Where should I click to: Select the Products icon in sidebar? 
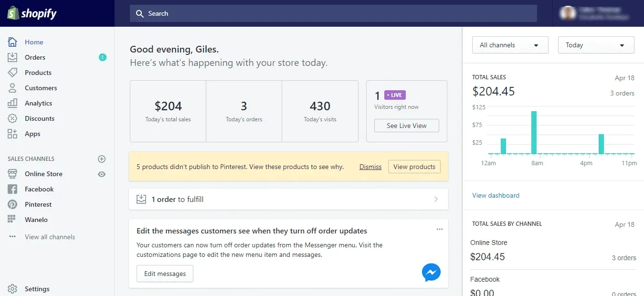pos(12,73)
